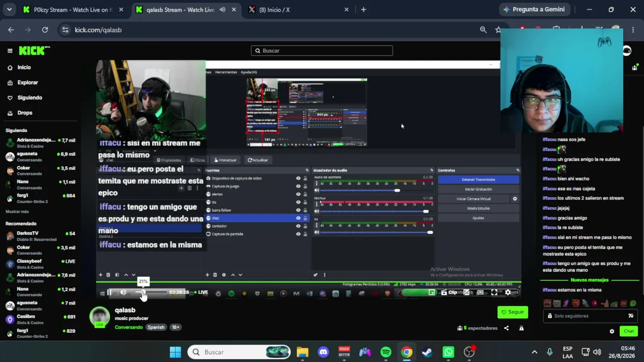Create a Clip of the stream
644x362 pixels.
[x=449, y=293]
